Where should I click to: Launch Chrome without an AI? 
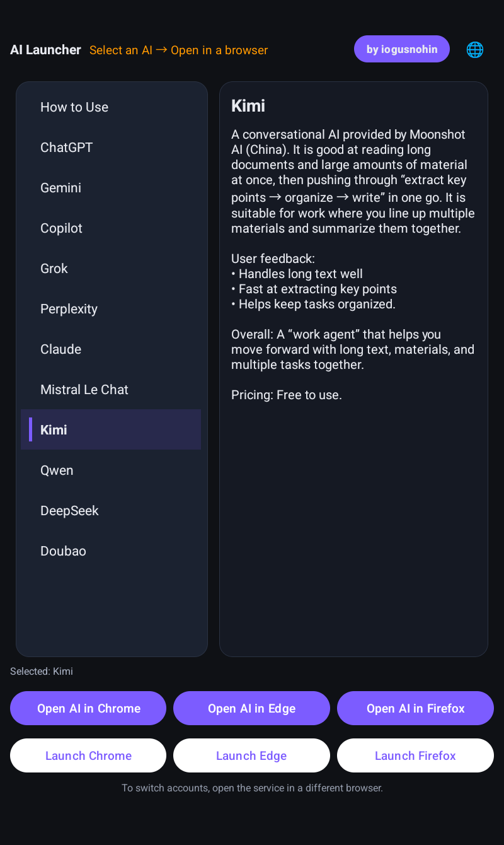tap(88, 755)
